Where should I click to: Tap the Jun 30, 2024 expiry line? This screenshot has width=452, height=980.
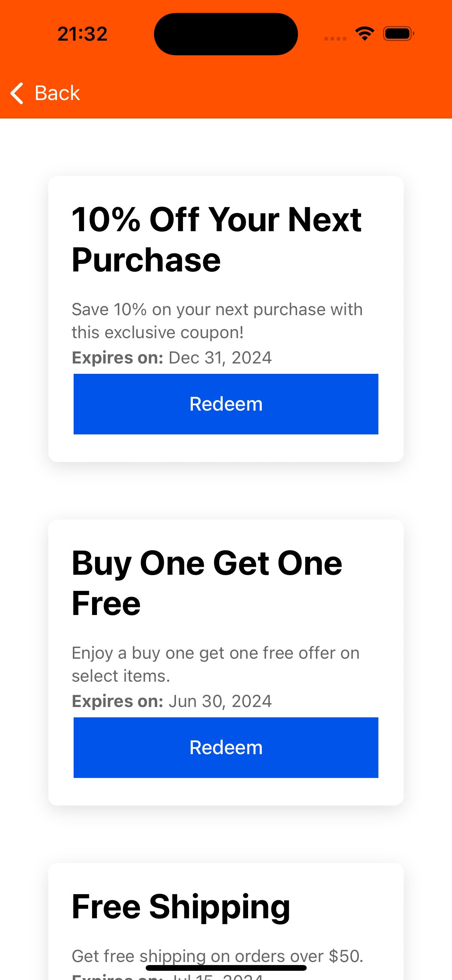tap(172, 701)
